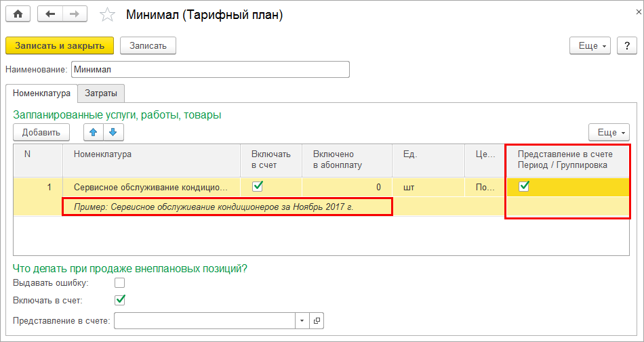
Task: Select the Номенклатура tab
Action: click(x=41, y=93)
